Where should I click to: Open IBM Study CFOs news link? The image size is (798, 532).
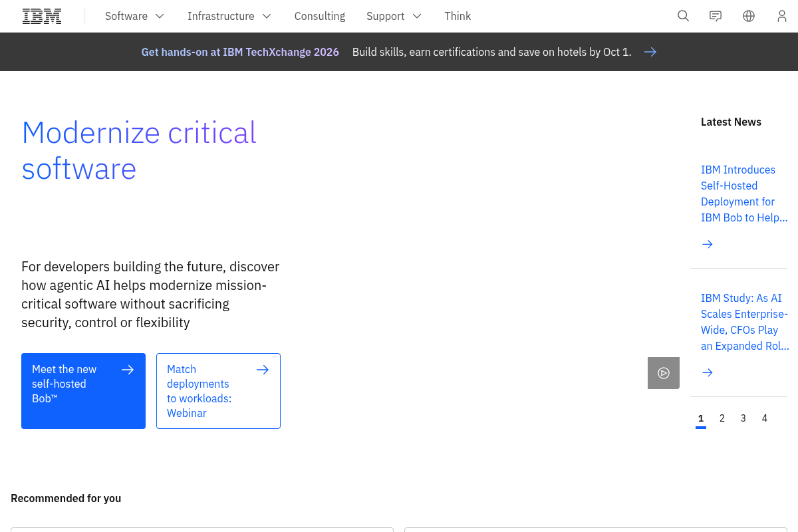pyautogui.click(x=745, y=322)
